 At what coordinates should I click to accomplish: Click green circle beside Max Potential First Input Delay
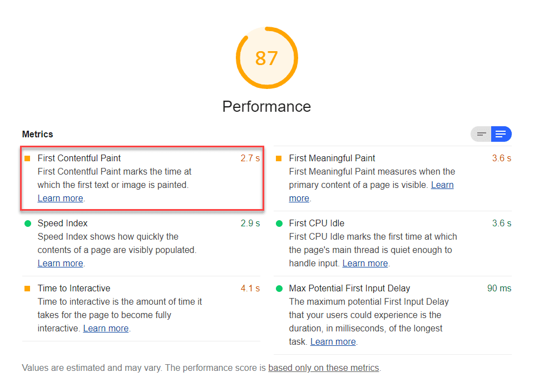279,289
